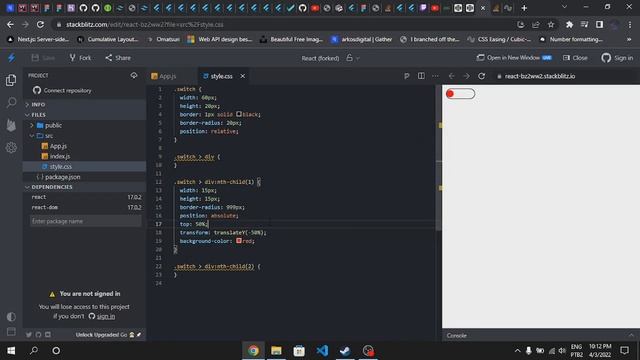This screenshot has width=640, height=360.
Task: Show hidden system tray icons
Action: (517, 351)
